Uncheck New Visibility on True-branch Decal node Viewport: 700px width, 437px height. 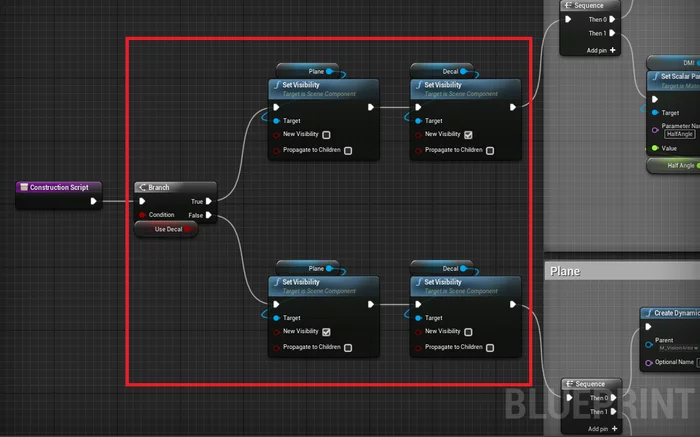[468, 135]
